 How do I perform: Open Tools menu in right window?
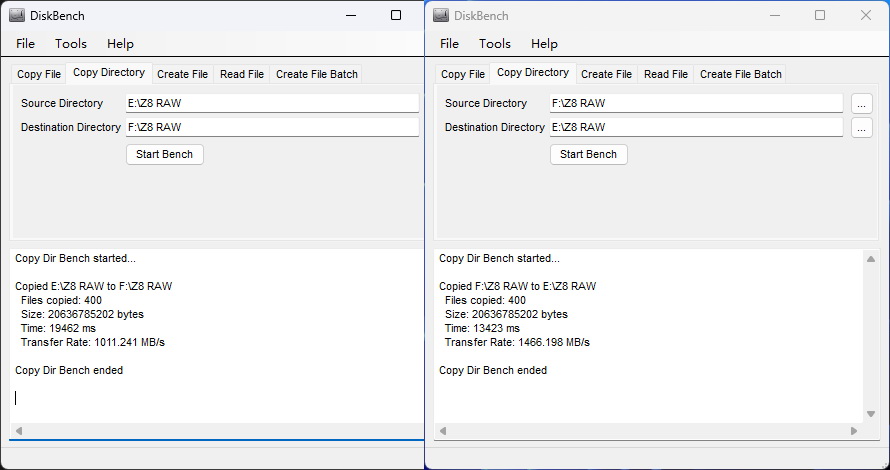[x=494, y=44]
